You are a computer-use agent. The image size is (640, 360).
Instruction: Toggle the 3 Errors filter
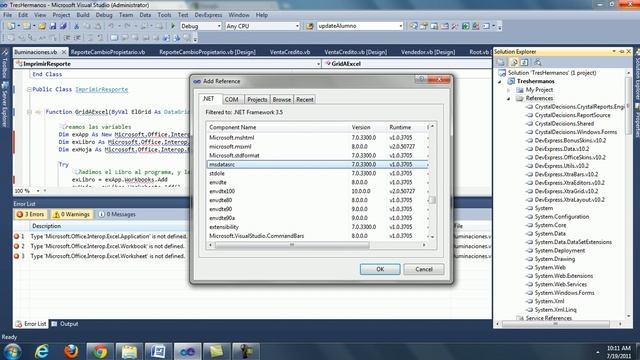coord(30,214)
